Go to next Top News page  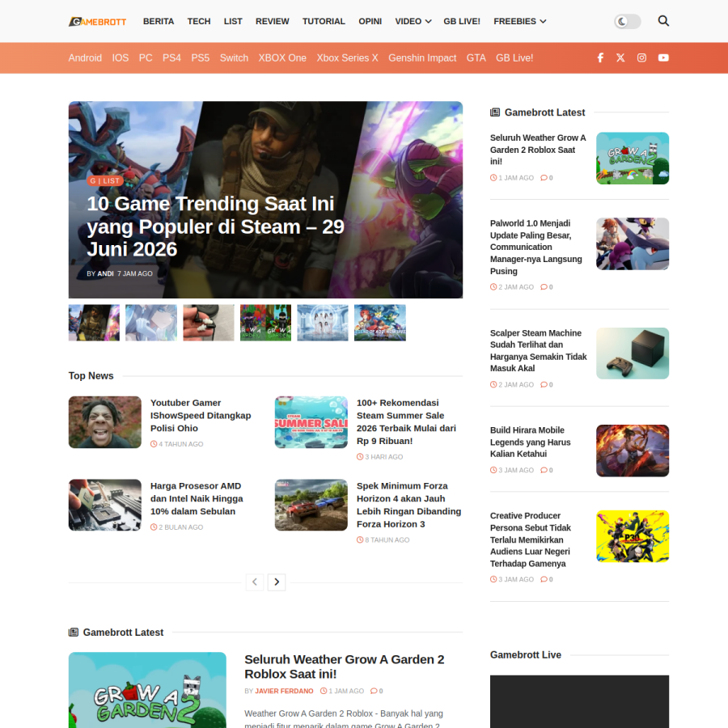tap(277, 582)
